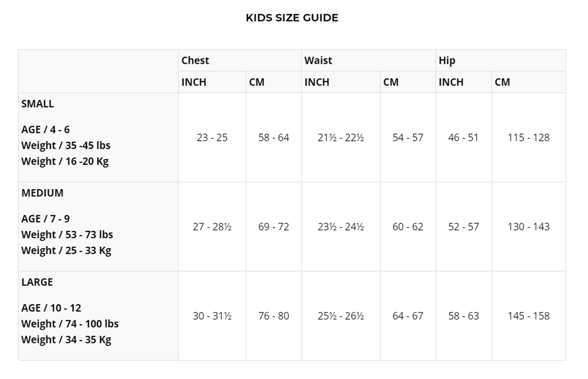Select the Chest column header
The height and width of the screenshot is (379, 588).
[195, 61]
